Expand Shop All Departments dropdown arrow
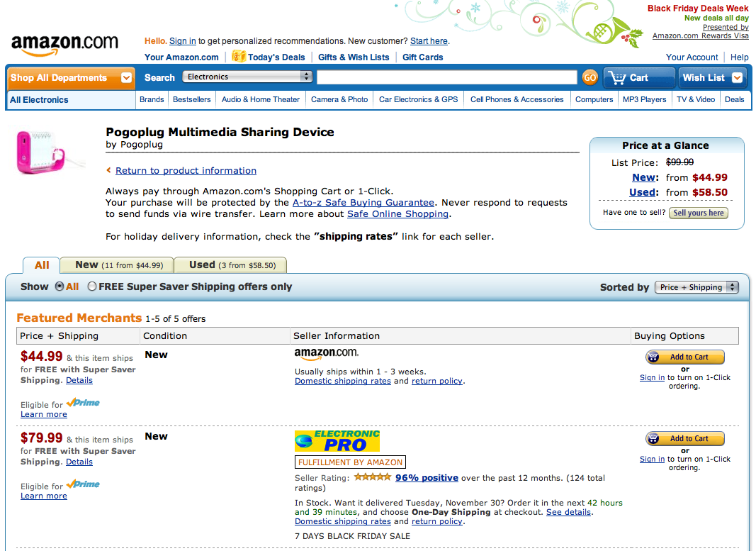This screenshot has width=756, height=551. [126, 78]
